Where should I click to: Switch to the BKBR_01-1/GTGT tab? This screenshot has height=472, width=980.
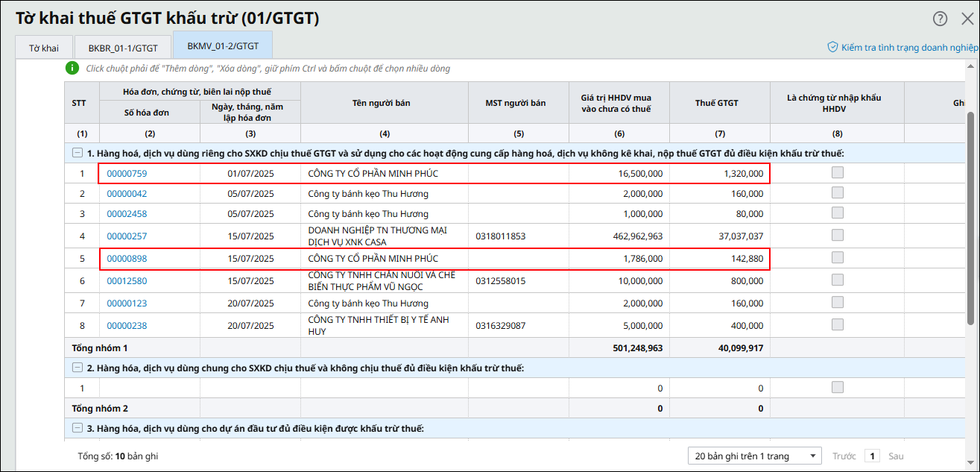coord(123,48)
